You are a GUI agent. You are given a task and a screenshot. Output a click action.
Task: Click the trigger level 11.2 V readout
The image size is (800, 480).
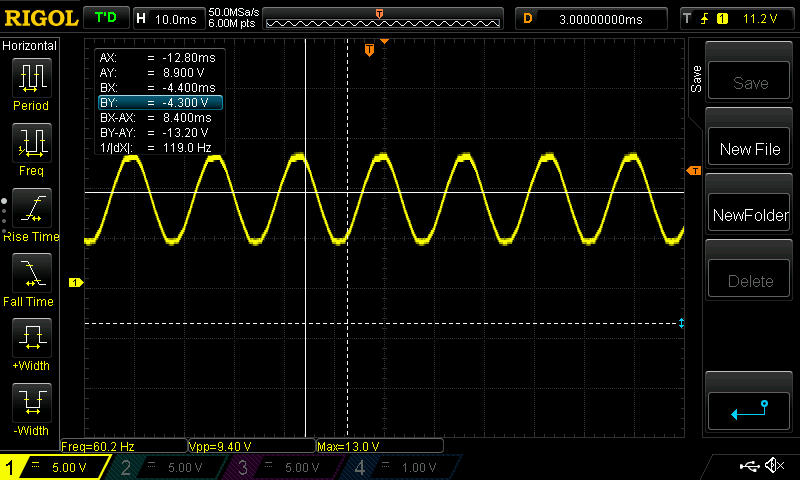pyautogui.click(x=760, y=19)
